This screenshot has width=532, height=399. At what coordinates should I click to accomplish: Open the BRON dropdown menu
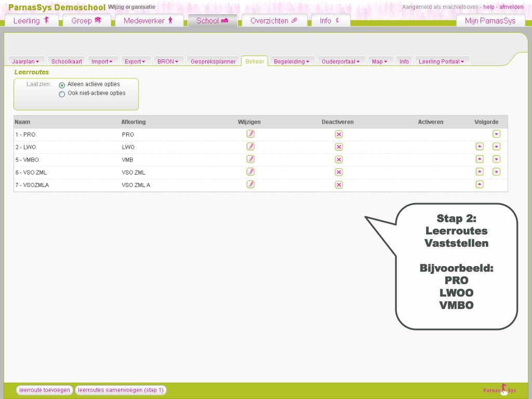pos(168,61)
